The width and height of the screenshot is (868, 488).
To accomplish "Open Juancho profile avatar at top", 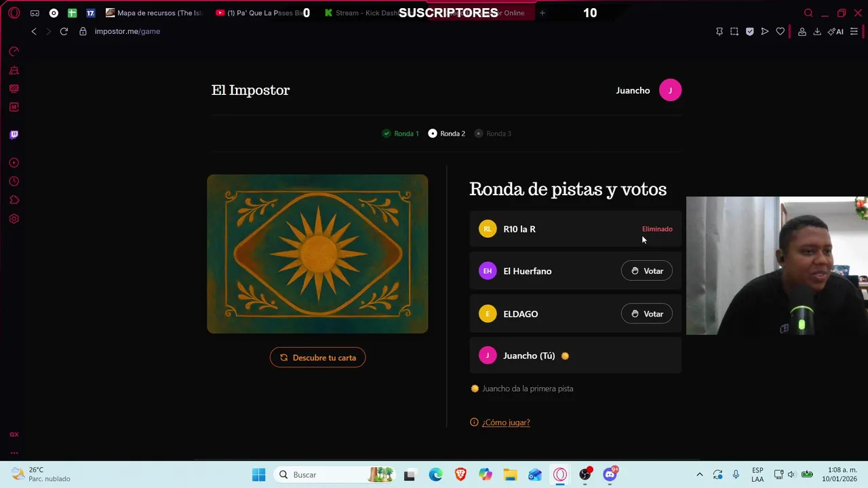I will coord(670,90).
